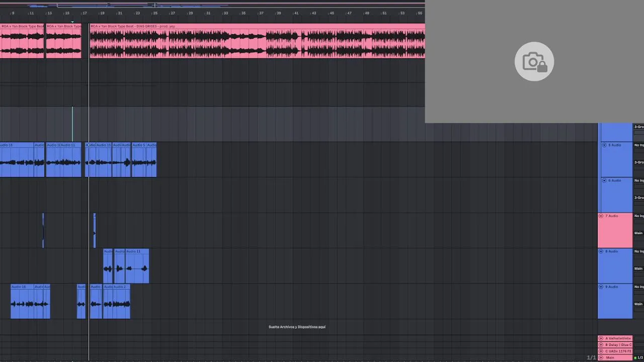Click bar 41 on the beat-time ruler

click(296, 13)
